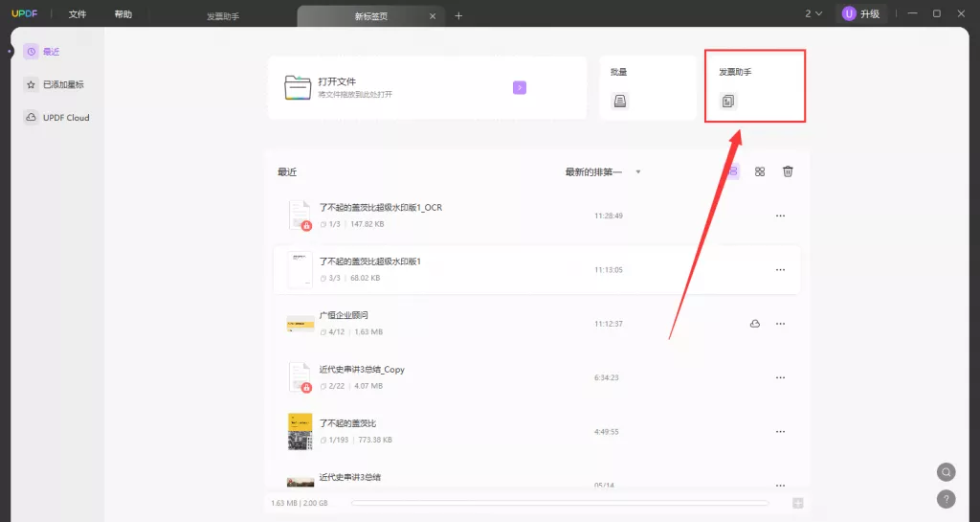
Task: Expand the open tabs count dropdown
Action: click(x=813, y=13)
